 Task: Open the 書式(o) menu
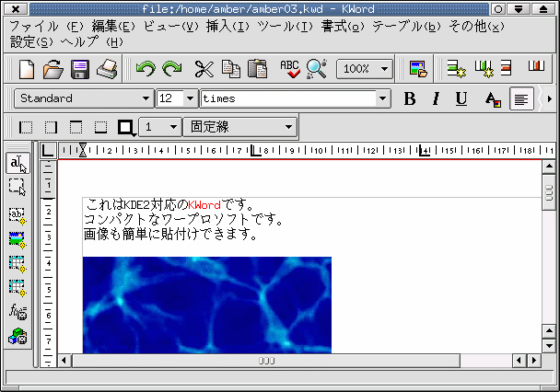(x=342, y=27)
